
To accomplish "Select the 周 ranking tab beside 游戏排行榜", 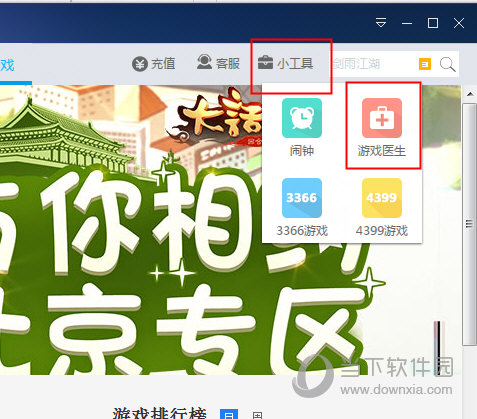I will click(x=257, y=415).
